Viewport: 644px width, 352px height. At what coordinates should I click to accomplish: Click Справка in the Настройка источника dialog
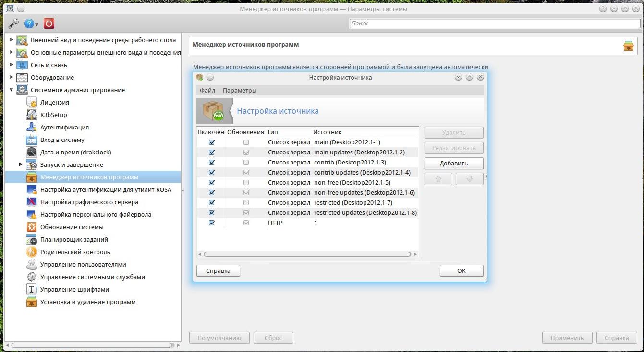pos(218,271)
